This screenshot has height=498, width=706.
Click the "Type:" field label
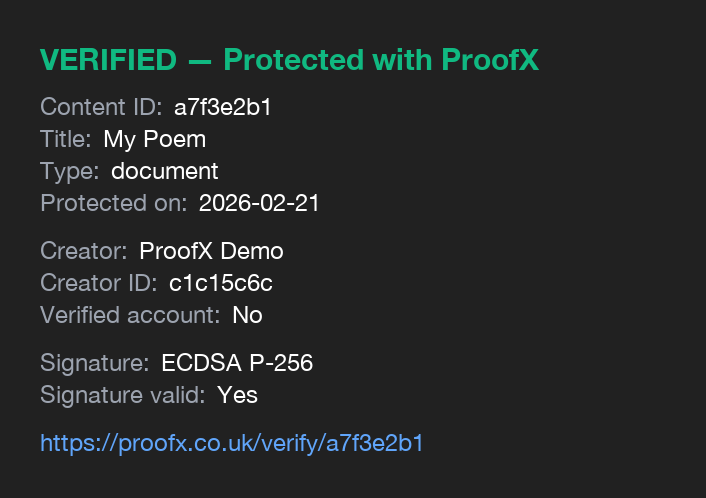point(70,172)
